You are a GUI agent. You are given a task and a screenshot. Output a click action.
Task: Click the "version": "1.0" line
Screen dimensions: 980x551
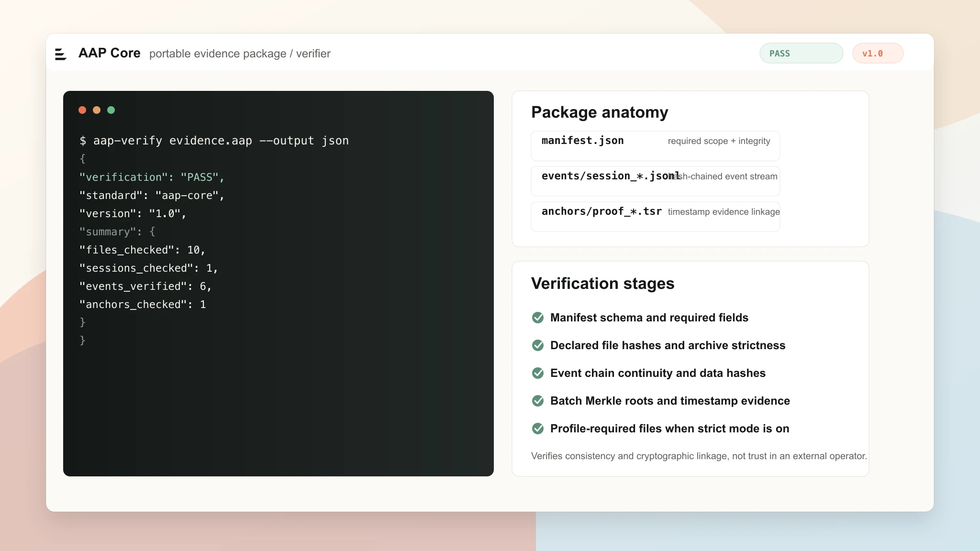click(133, 213)
